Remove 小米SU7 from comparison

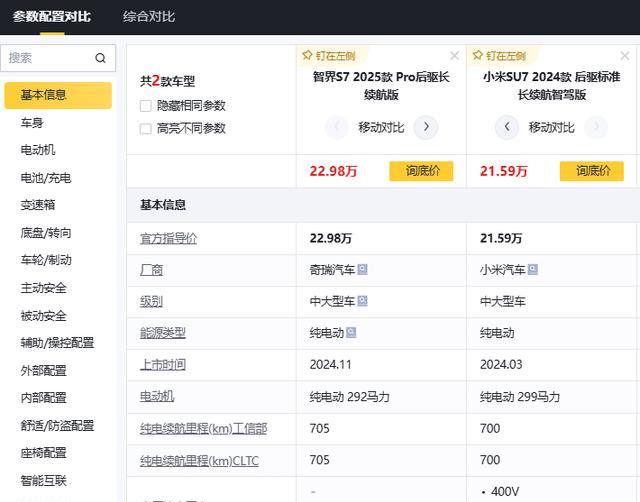[624, 56]
